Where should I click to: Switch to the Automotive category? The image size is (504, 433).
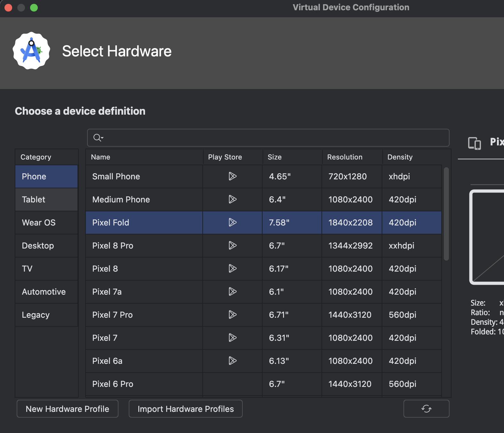pos(46,292)
